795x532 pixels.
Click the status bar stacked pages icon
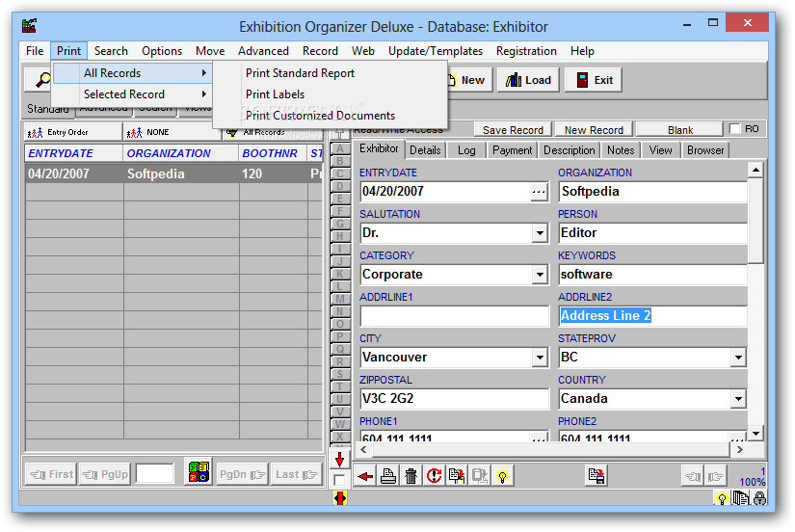coord(741,498)
